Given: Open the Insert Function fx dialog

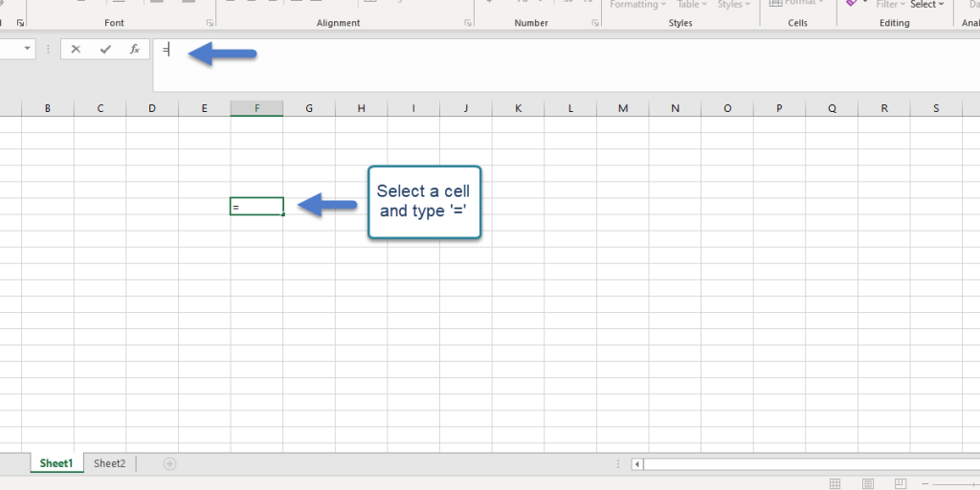Looking at the screenshot, I should click(135, 49).
